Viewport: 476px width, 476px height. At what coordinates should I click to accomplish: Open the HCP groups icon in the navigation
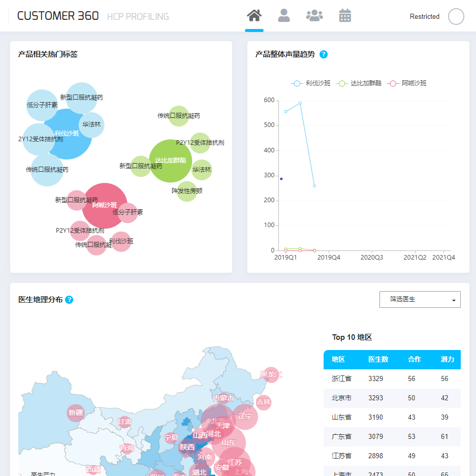pos(314,15)
